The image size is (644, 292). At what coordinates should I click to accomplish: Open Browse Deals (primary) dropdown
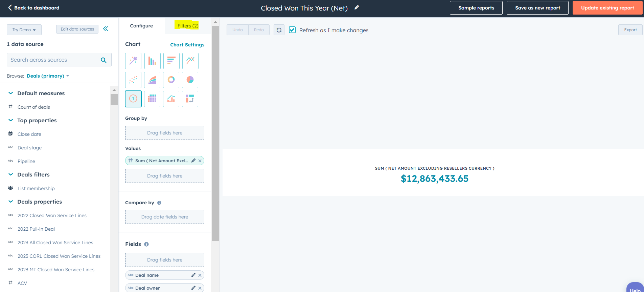48,76
